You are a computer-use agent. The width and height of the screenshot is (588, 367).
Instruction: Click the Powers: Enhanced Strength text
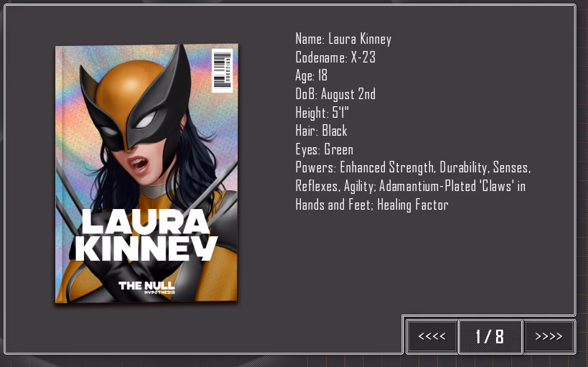[x=365, y=168]
